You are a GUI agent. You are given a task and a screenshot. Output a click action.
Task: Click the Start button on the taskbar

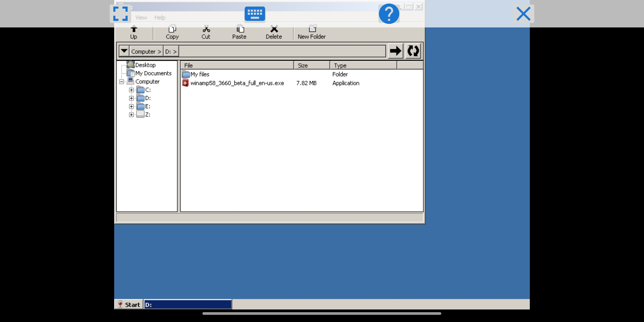pos(129,304)
